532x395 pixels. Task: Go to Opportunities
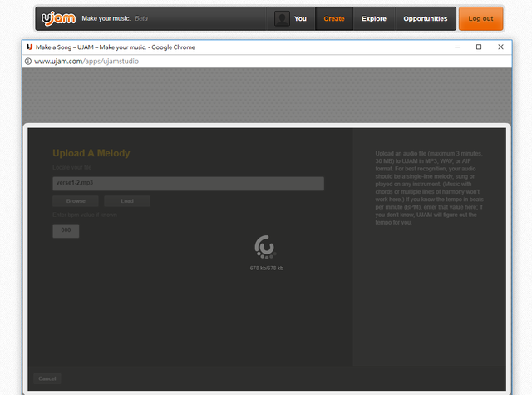tap(425, 18)
